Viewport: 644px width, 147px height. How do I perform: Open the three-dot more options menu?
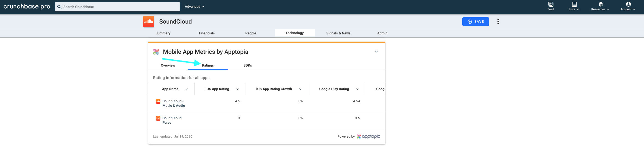(498, 22)
